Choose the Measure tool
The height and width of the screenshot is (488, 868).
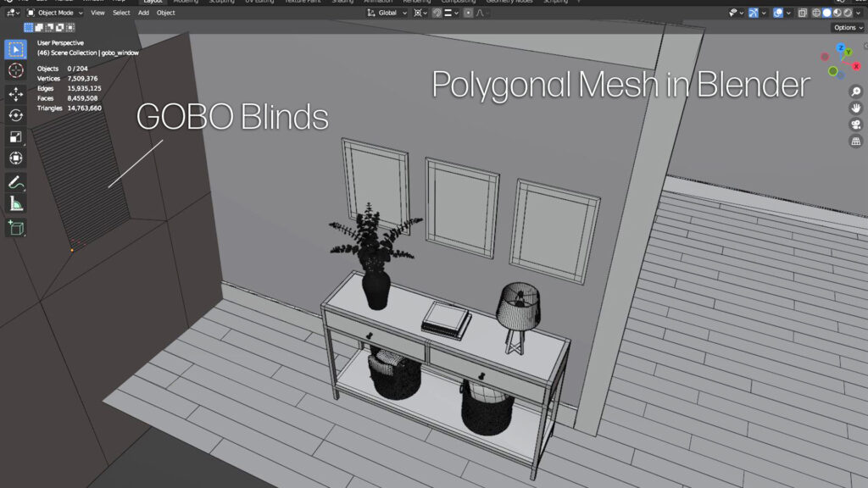(x=16, y=204)
